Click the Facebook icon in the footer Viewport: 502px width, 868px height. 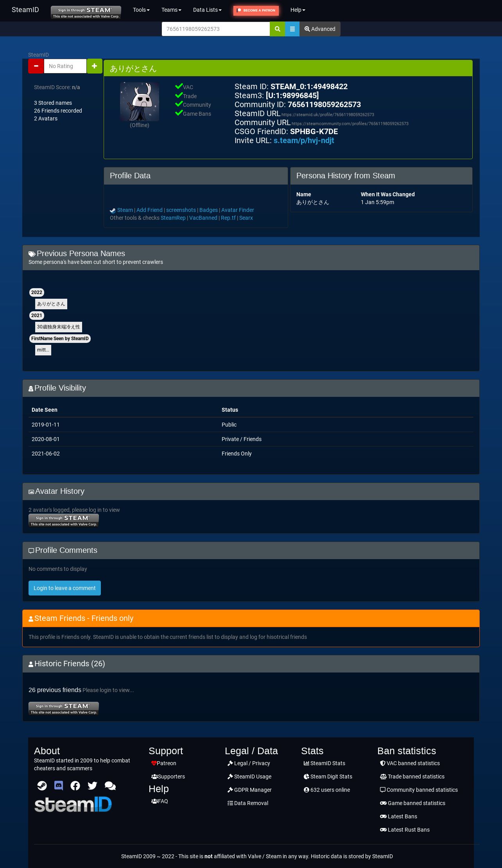(75, 786)
